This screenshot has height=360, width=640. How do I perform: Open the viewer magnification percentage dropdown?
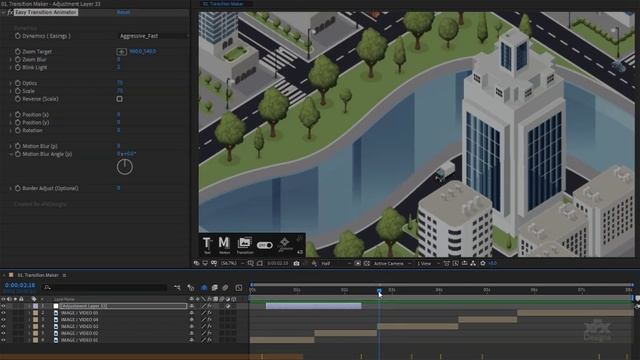[232, 264]
